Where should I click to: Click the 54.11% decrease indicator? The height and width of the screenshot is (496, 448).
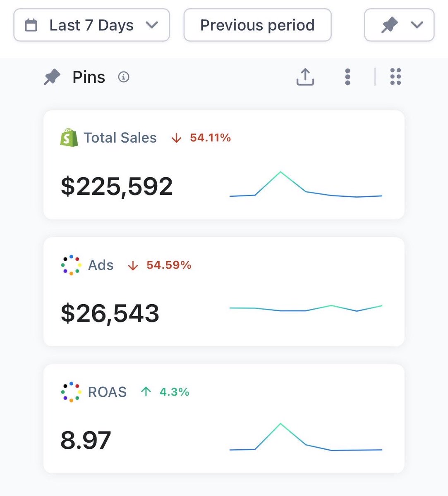201,138
